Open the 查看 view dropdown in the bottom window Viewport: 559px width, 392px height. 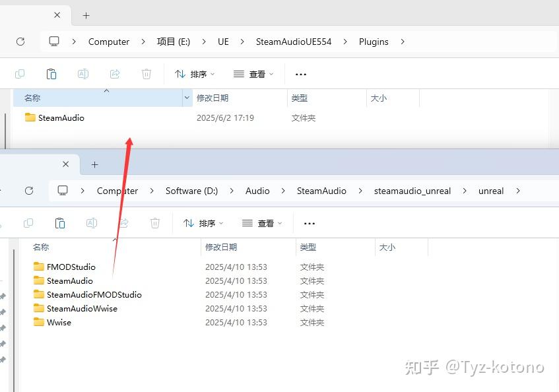[261, 223]
